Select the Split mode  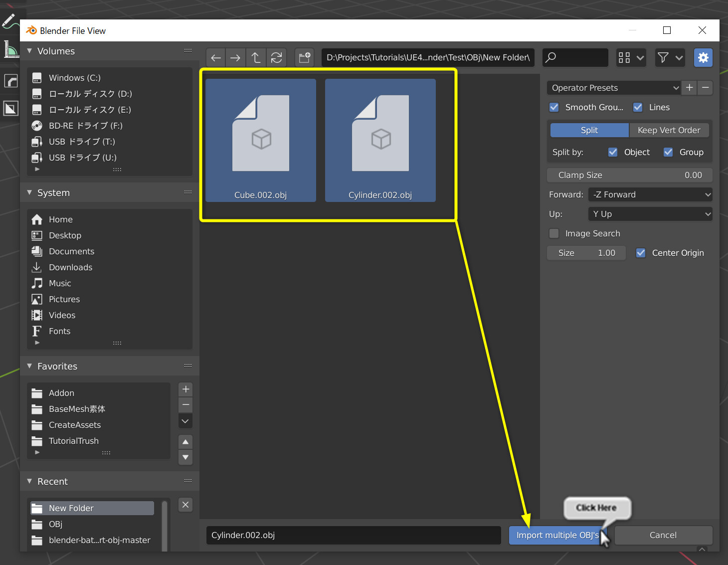click(x=589, y=130)
